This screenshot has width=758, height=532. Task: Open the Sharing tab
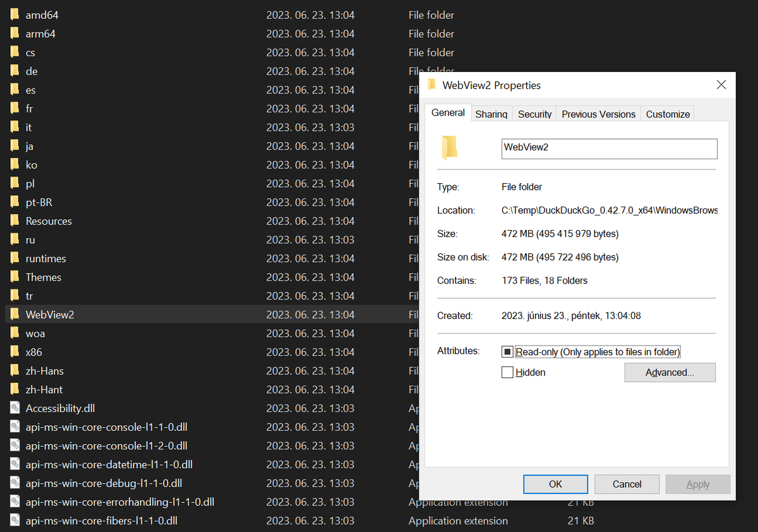click(491, 114)
